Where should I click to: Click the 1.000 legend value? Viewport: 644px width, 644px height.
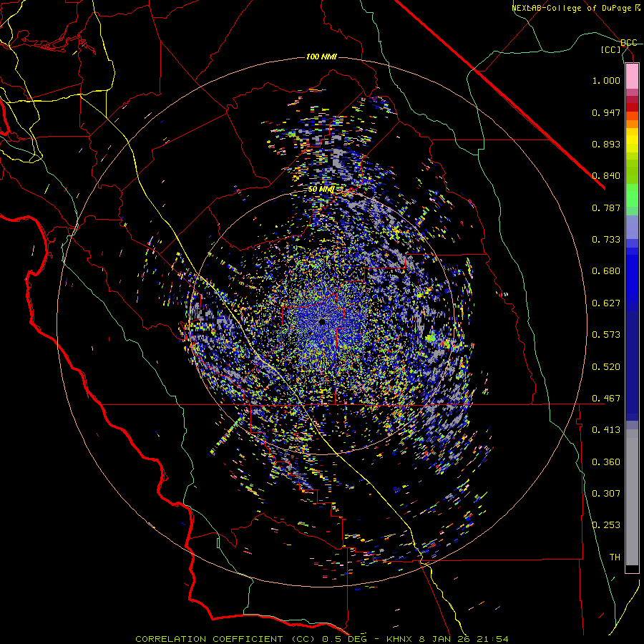tap(606, 80)
